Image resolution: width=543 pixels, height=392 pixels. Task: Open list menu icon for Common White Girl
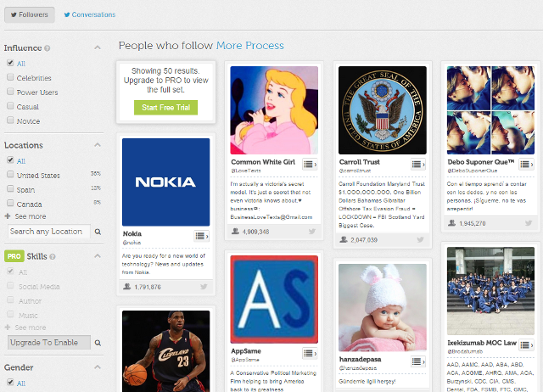310,164
